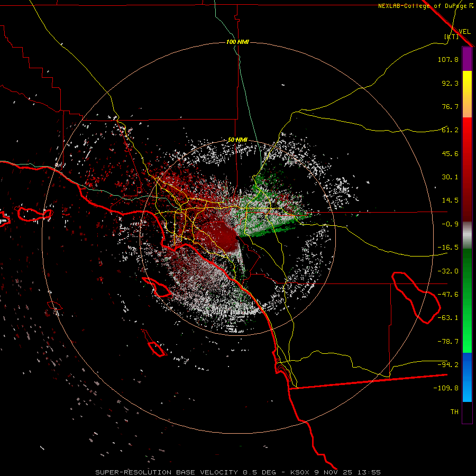This screenshot has width=476, height=476.
Task: Pick the purple segment of the velocity color bar
Action: [x=467, y=59]
